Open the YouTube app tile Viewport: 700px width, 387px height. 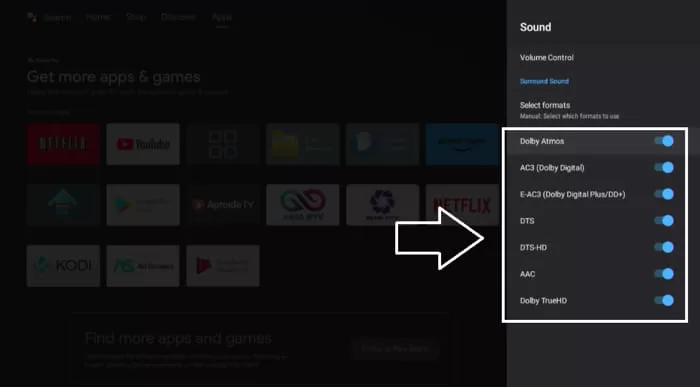(x=143, y=144)
